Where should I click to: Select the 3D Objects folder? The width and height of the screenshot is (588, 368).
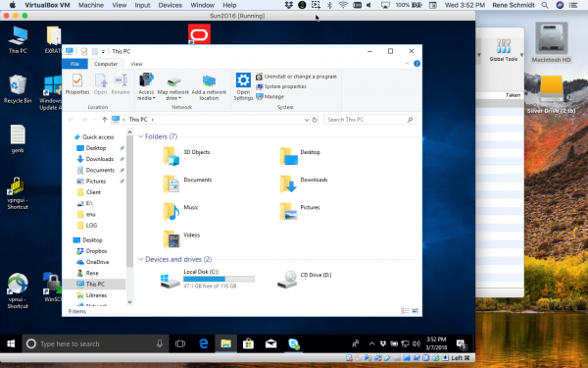point(186,155)
